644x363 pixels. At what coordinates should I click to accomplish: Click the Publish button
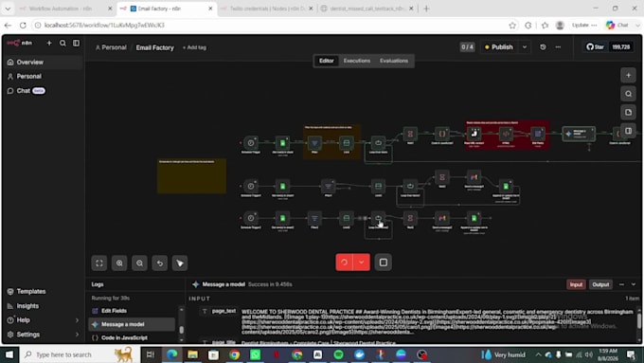(499, 47)
